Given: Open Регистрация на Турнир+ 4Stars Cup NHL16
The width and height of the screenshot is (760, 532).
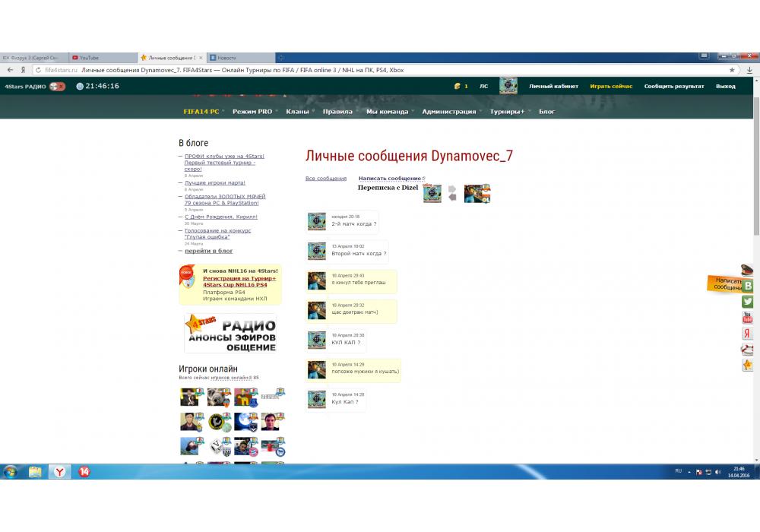Looking at the screenshot, I should click(239, 281).
